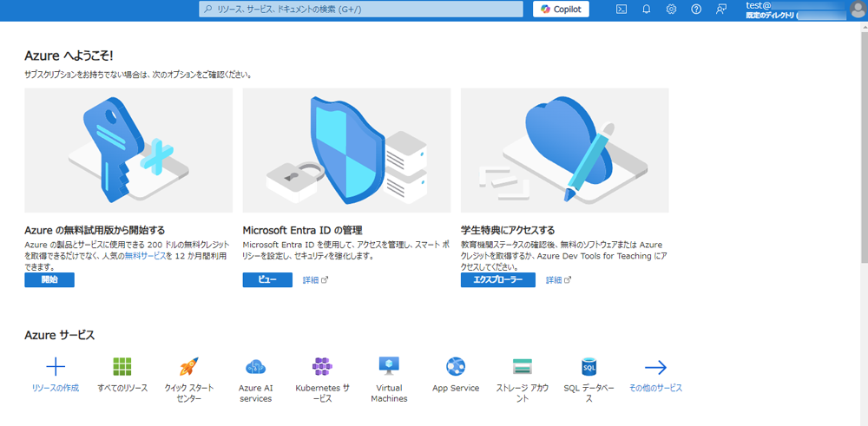Open すべてのリソース green grid icon
The height and width of the screenshot is (426, 868).
(x=122, y=366)
